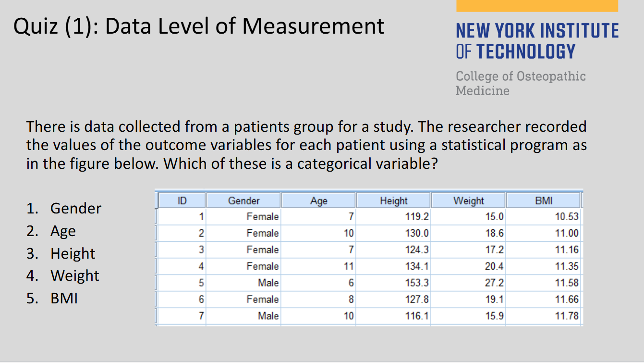This screenshot has height=363, width=644.
Task: Select the Age column header in table
Action: click(318, 200)
